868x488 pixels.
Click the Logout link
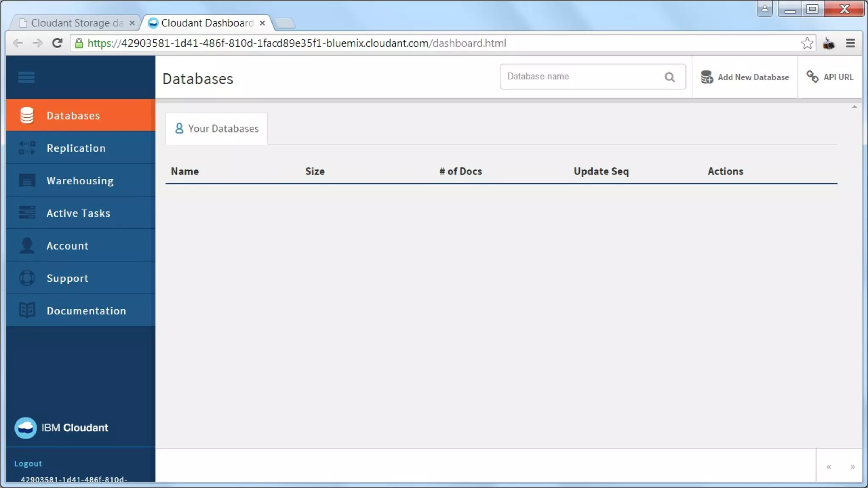[x=28, y=463]
